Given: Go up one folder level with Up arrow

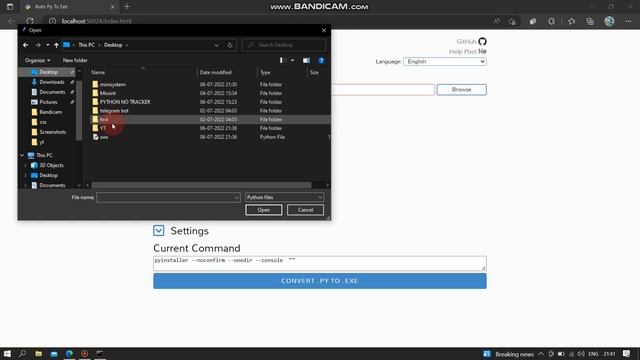Looking at the screenshot, I should point(56,45).
